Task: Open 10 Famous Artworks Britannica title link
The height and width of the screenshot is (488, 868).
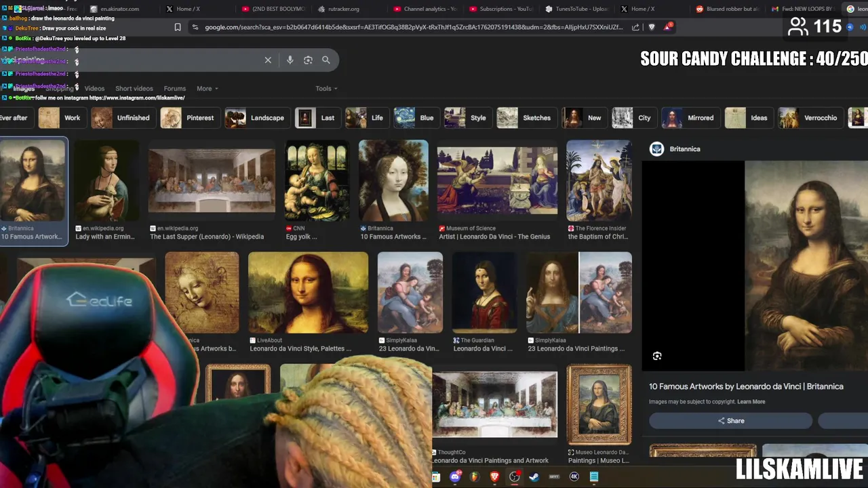Action: pos(746,386)
